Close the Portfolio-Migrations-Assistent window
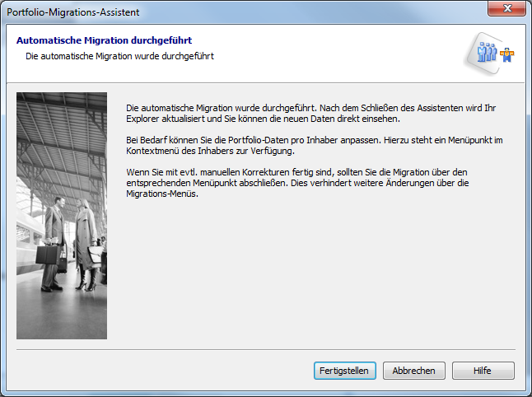The height and width of the screenshot is (397, 532). pyautogui.click(x=508, y=11)
